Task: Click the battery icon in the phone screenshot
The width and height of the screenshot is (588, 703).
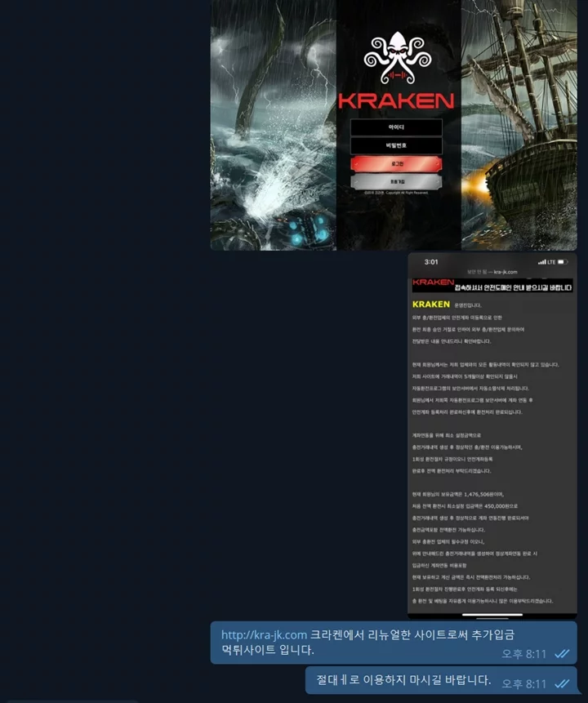Action: [x=563, y=262]
